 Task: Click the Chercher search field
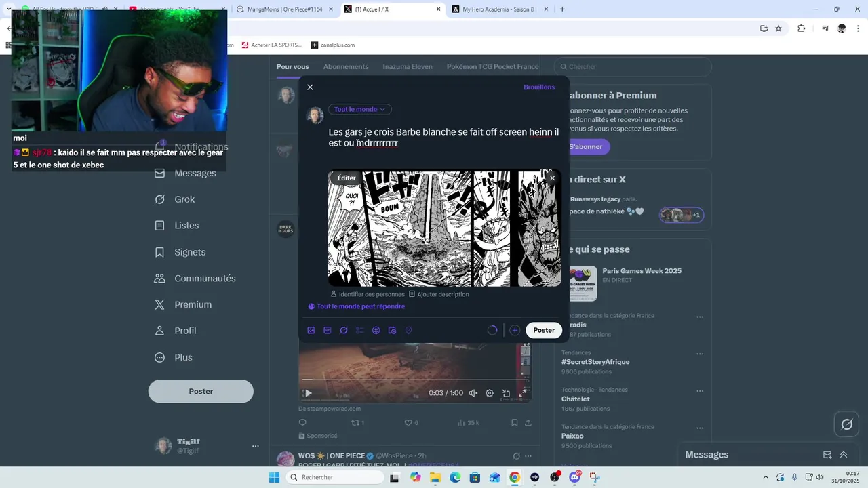point(633,66)
